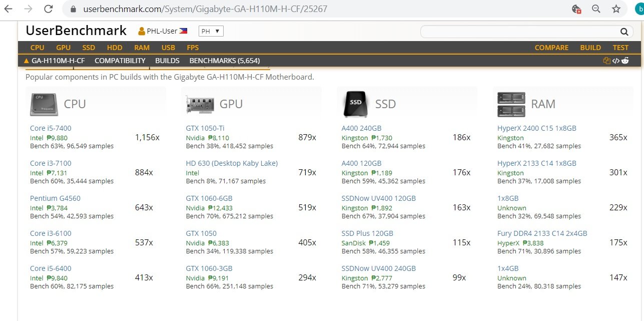
Task: Click the search magnifier icon
Action: [624, 32]
